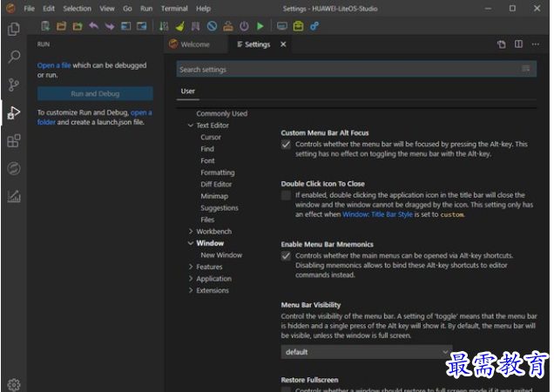Screen dimensions: 554x392
Task: Click the Clean broom icon
Action: click(179, 26)
